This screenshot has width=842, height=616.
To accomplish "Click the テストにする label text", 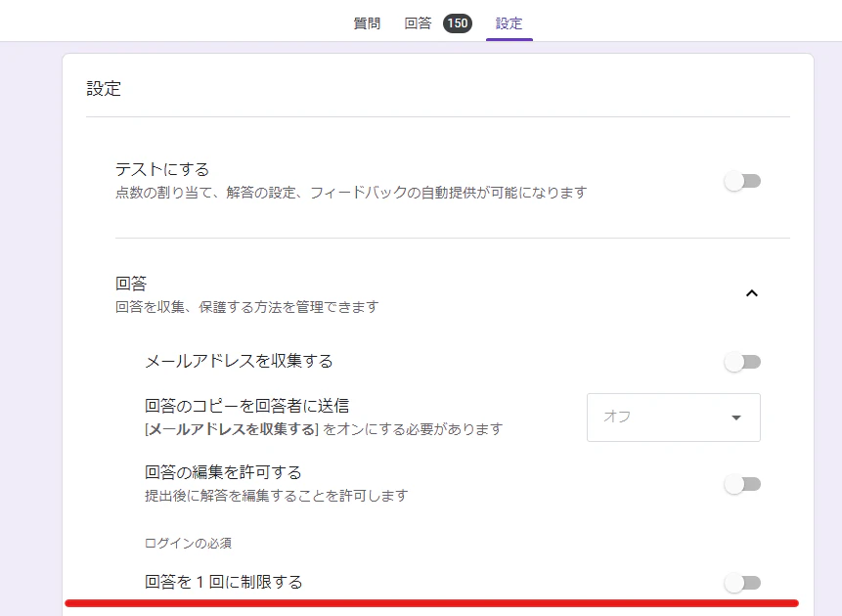I will click(x=162, y=170).
